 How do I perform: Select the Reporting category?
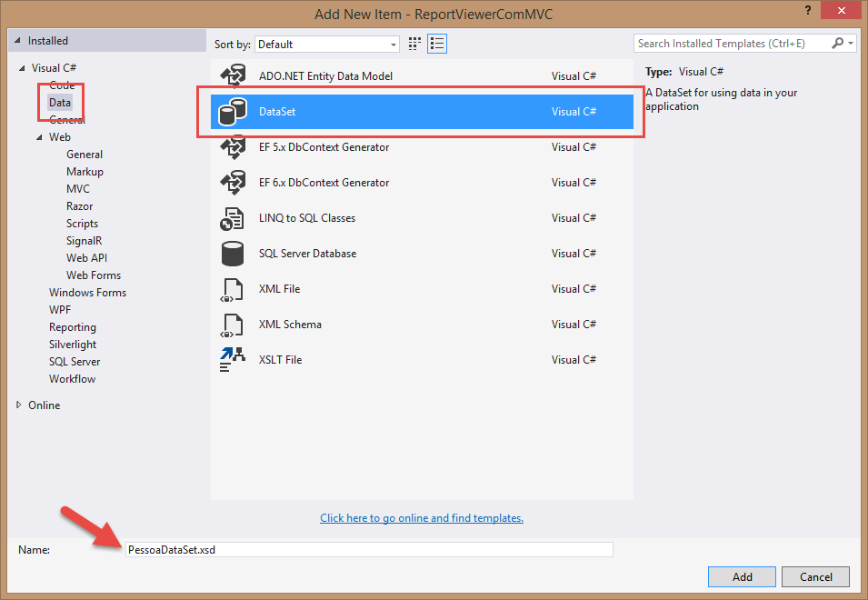tap(73, 327)
